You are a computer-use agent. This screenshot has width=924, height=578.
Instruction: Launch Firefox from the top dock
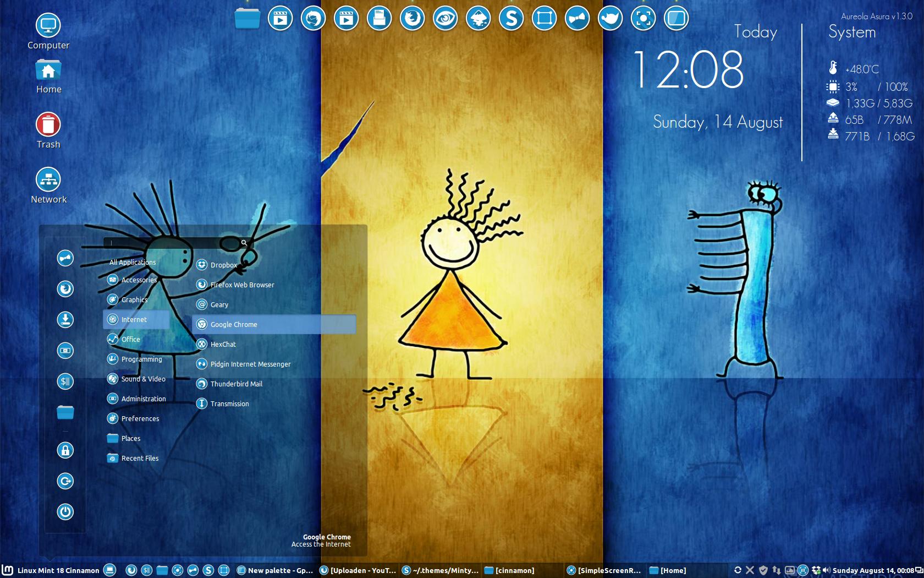413,19
